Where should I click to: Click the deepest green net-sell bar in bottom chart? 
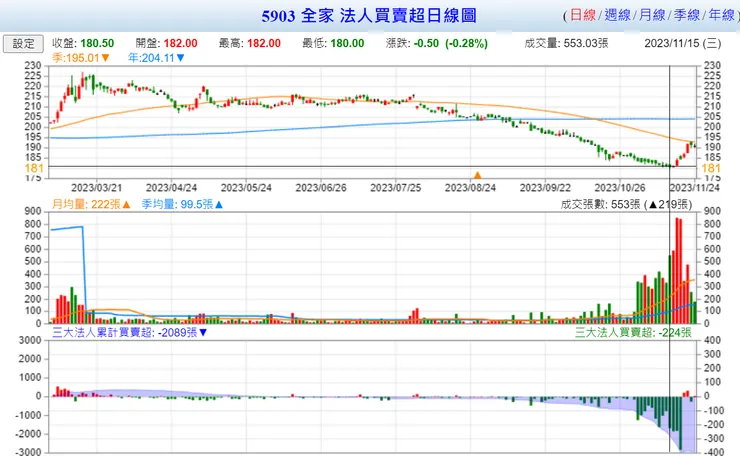tap(681, 422)
